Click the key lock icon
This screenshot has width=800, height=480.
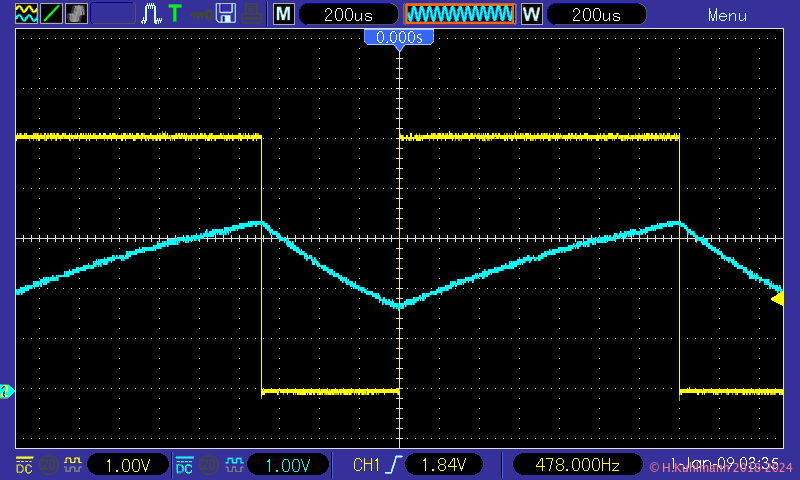tap(201, 14)
